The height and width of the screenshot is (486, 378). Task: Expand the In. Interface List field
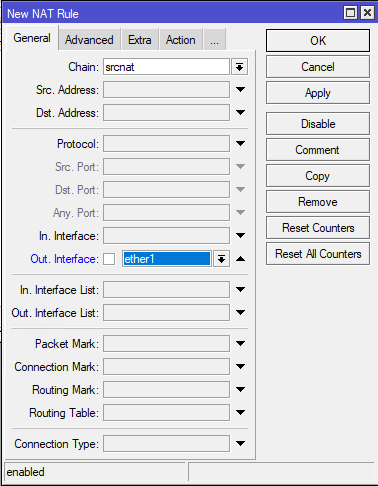[240, 289]
